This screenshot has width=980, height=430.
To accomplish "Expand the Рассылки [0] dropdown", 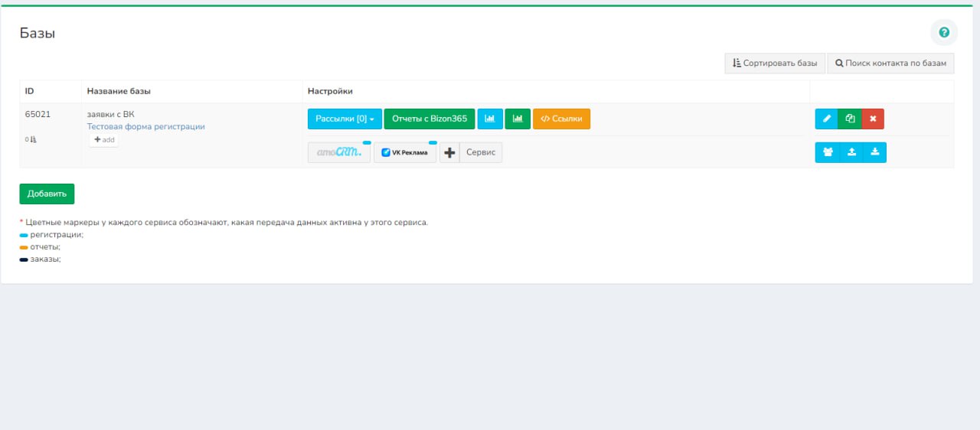I will click(345, 119).
